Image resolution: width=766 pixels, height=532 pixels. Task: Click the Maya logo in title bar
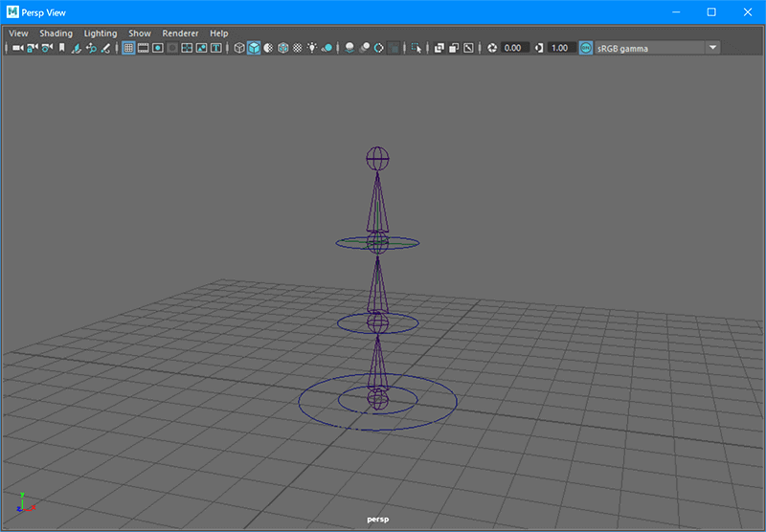[12, 12]
